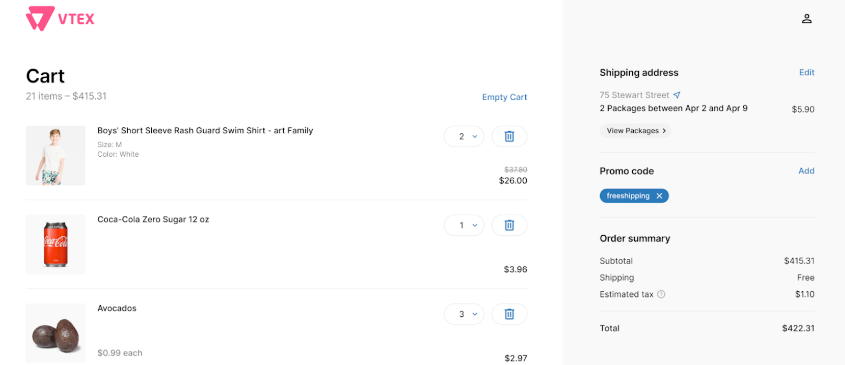Click the Cart page heading
Image resolution: width=845 pixels, height=365 pixels.
45,76
